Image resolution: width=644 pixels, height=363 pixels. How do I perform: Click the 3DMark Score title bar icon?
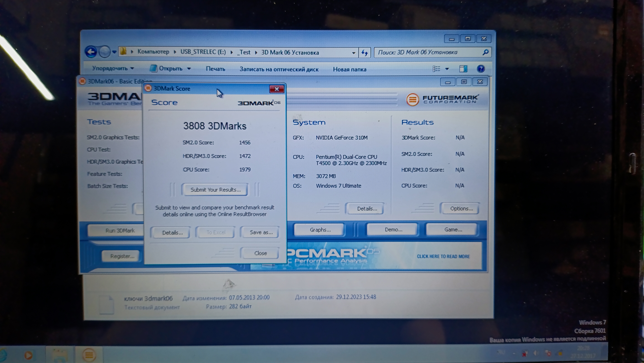click(x=148, y=88)
